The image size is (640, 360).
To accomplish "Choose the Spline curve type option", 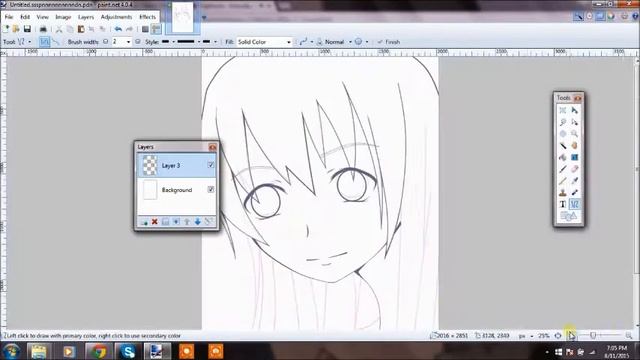I will pyautogui.click(x=44, y=42).
